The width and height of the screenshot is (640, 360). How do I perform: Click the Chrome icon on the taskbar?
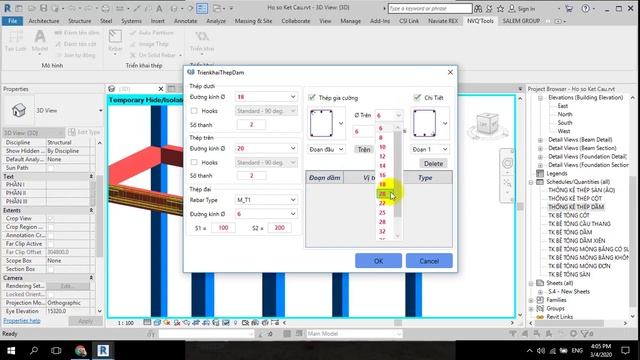point(80,351)
